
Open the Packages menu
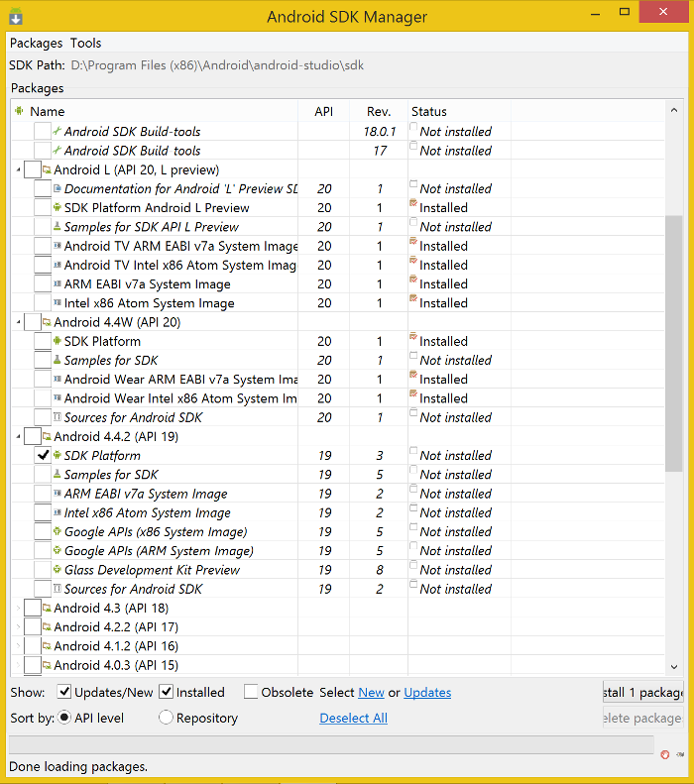tap(36, 44)
